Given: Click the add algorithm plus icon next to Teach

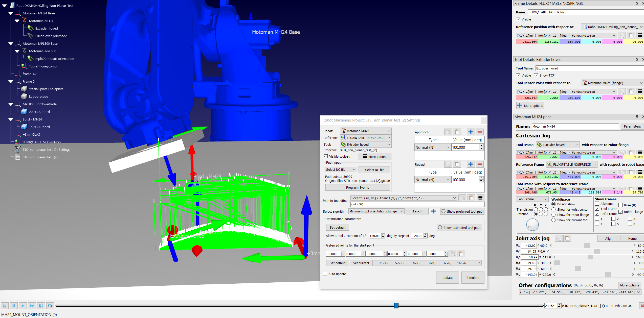Looking at the screenshot, I should click(x=433, y=211).
